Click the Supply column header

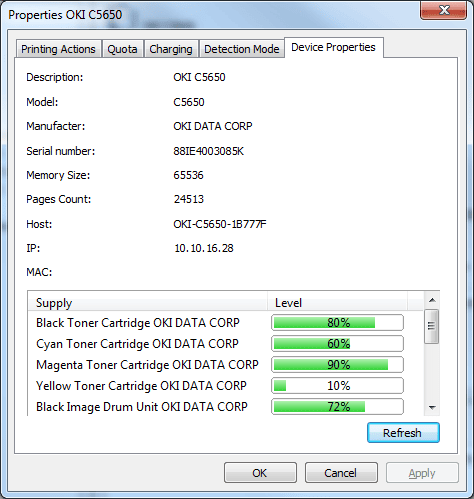(148, 302)
